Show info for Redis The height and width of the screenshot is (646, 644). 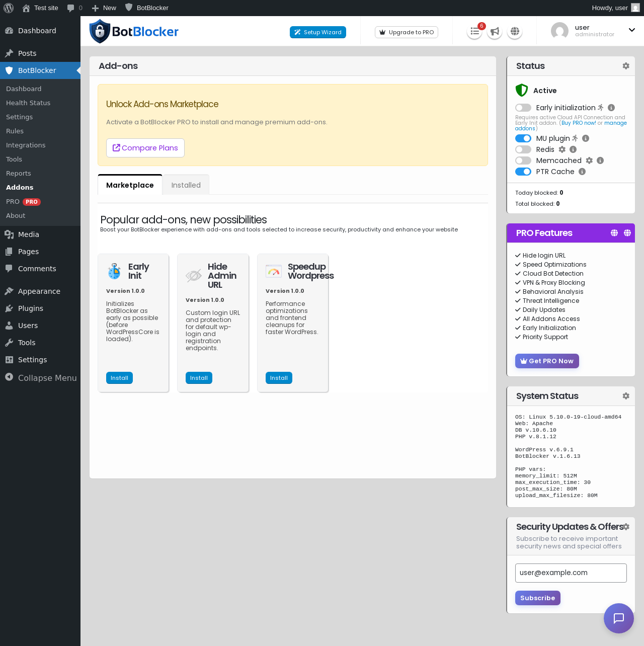[573, 149]
